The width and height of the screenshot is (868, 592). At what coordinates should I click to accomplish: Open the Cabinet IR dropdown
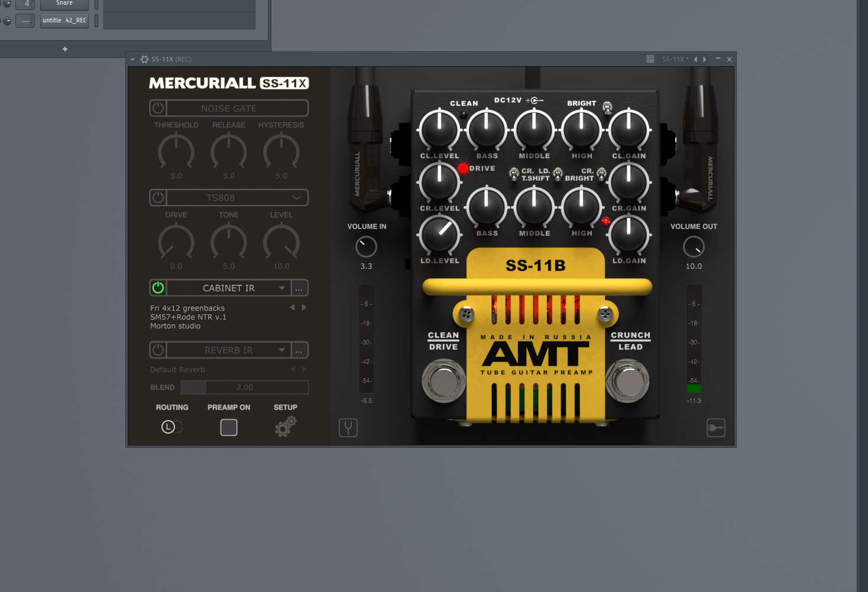click(281, 288)
